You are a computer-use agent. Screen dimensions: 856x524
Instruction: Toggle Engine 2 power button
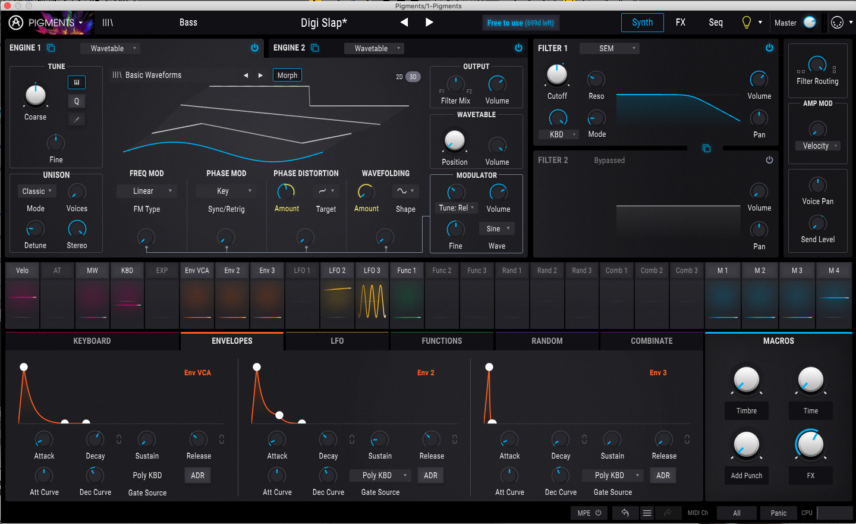(x=518, y=48)
